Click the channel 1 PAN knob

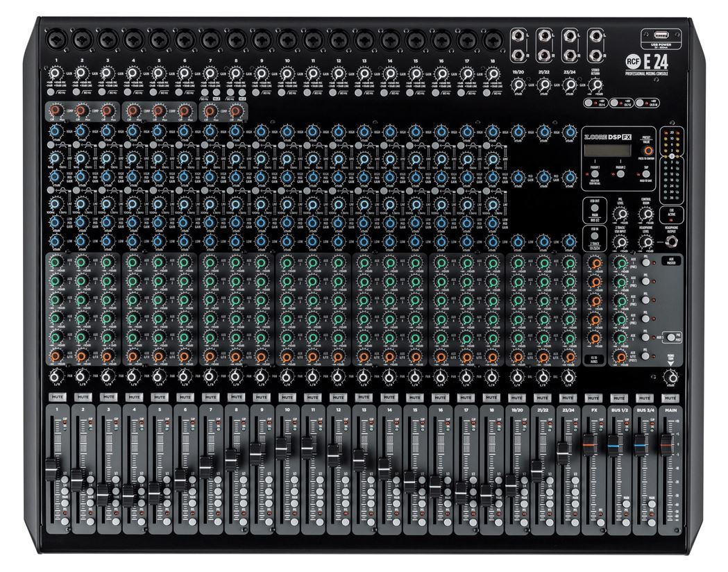pyautogui.click(x=56, y=376)
